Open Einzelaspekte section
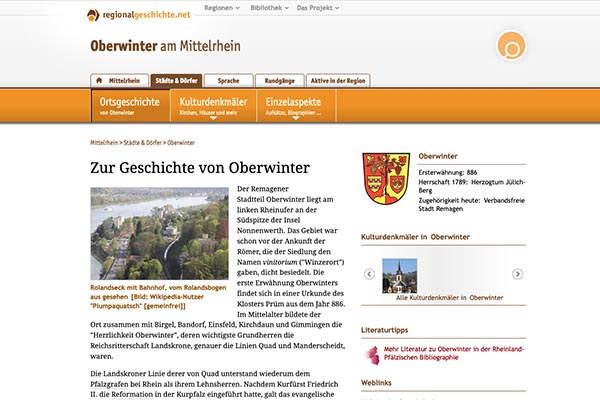The height and width of the screenshot is (400, 600). point(294,106)
